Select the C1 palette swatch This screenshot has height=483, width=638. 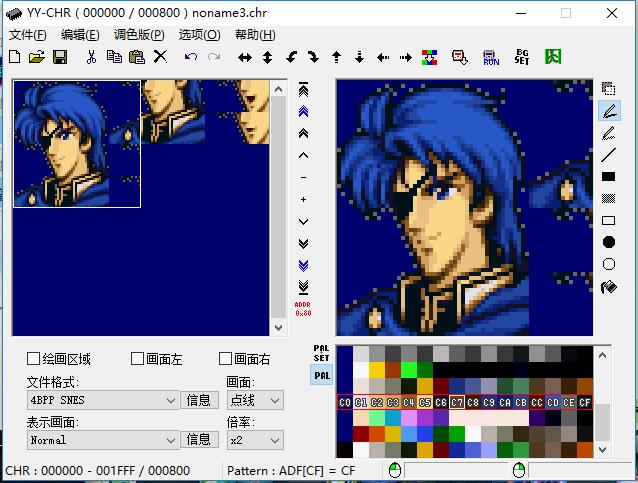click(x=361, y=402)
